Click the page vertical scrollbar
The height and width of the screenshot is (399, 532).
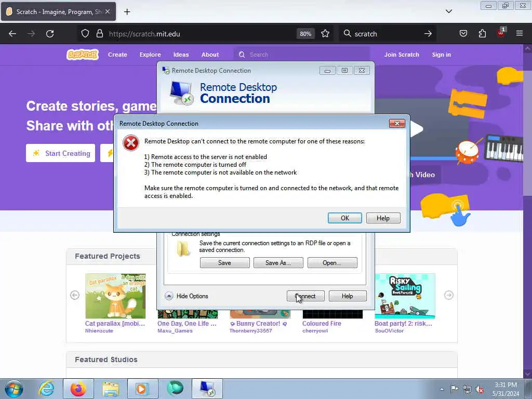click(527, 210)
